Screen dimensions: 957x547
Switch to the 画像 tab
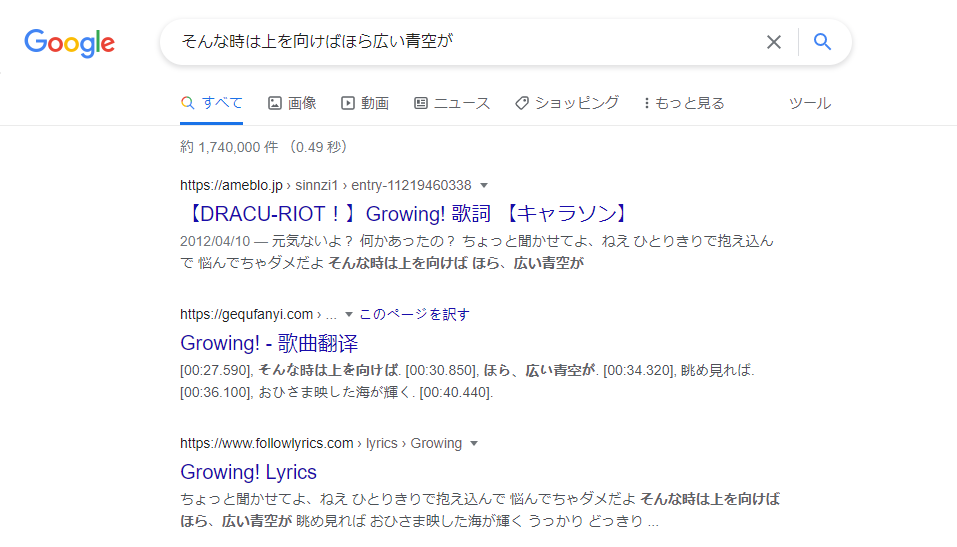coord(292,103)
